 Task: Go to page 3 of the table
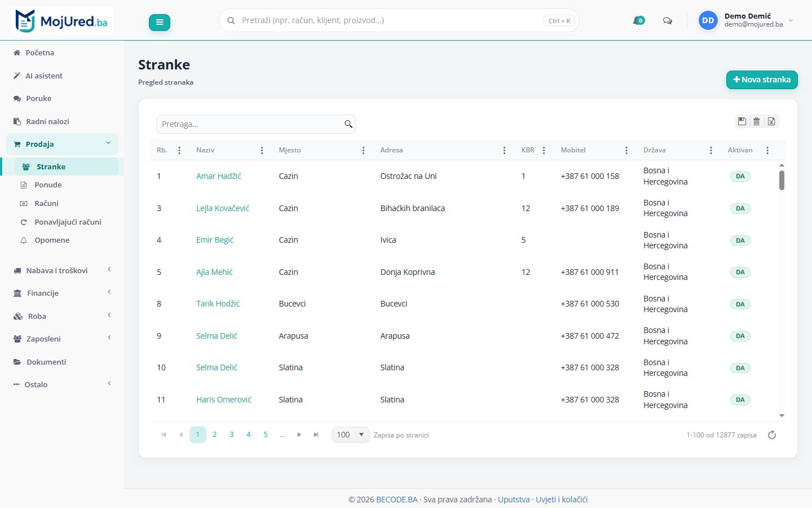coord(231,435)
